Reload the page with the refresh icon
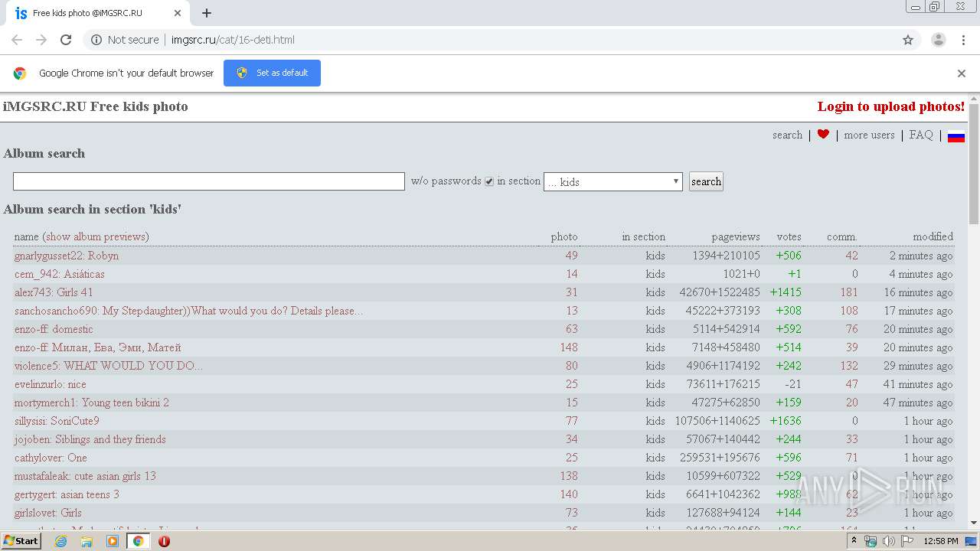 click(66, 40)
